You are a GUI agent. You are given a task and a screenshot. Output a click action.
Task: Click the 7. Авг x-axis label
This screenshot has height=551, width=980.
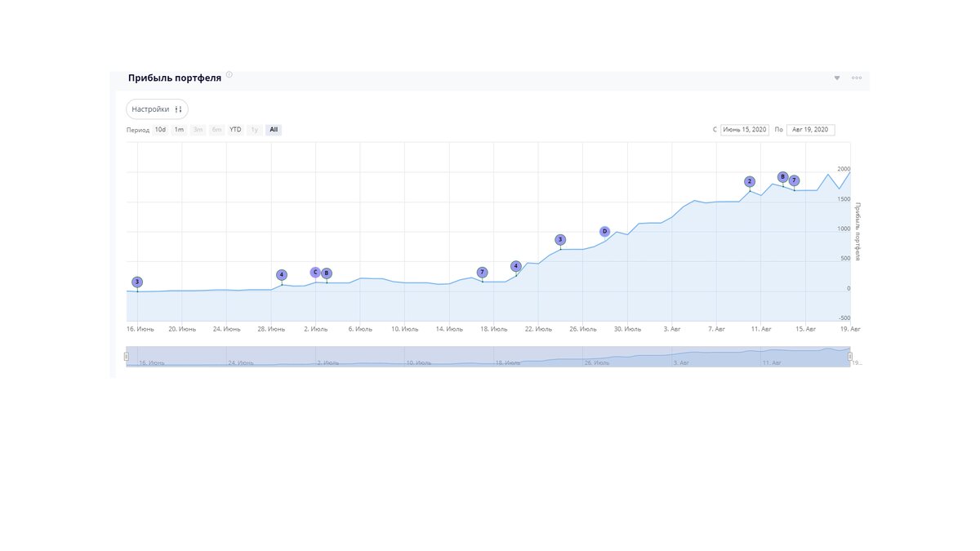click(x=716, y=330)
